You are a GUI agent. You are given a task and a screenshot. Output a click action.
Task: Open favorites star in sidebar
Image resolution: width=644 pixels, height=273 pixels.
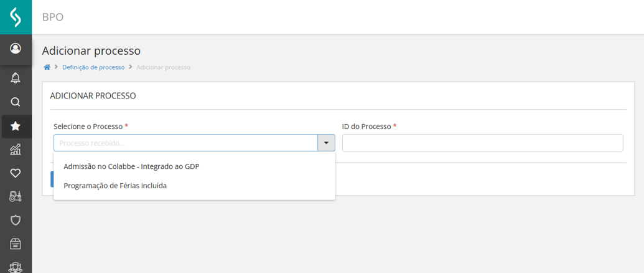tap(16, 126)
